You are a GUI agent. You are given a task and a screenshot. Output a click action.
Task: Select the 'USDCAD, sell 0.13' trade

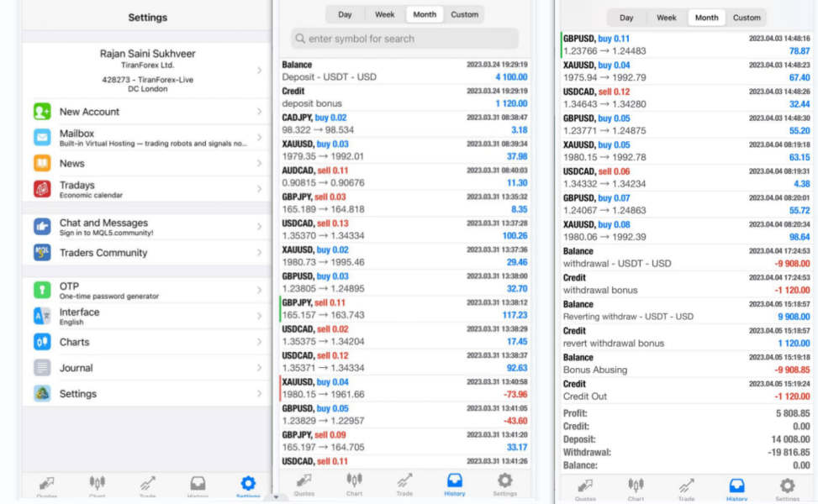click(405, 230)
